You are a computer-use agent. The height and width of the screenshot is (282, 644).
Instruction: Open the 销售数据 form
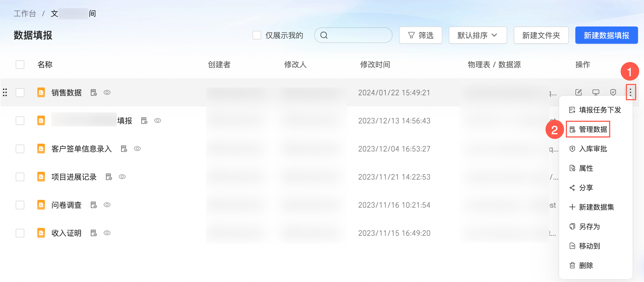tap(67, 93)
